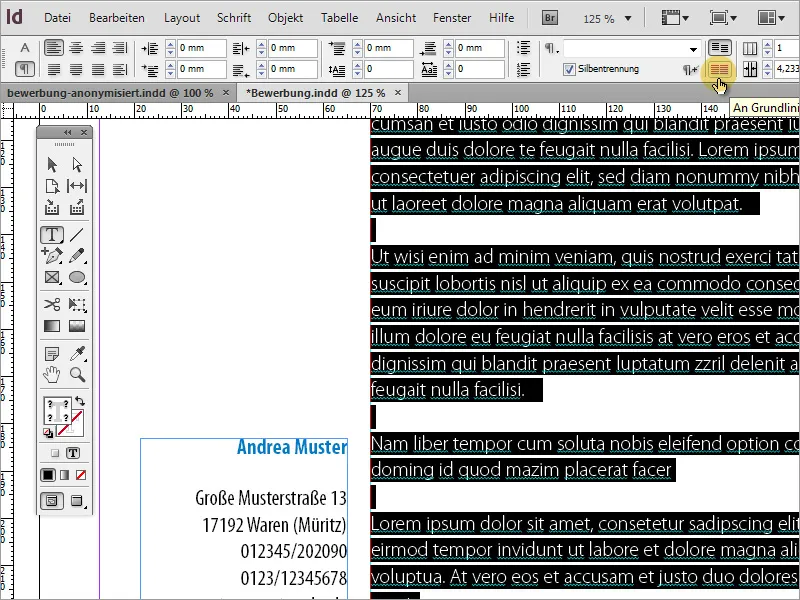The width and height of the screenshot is (800, 600).
Task: Select the Gradient Swatch tool
Action: (x=52, y=326)
